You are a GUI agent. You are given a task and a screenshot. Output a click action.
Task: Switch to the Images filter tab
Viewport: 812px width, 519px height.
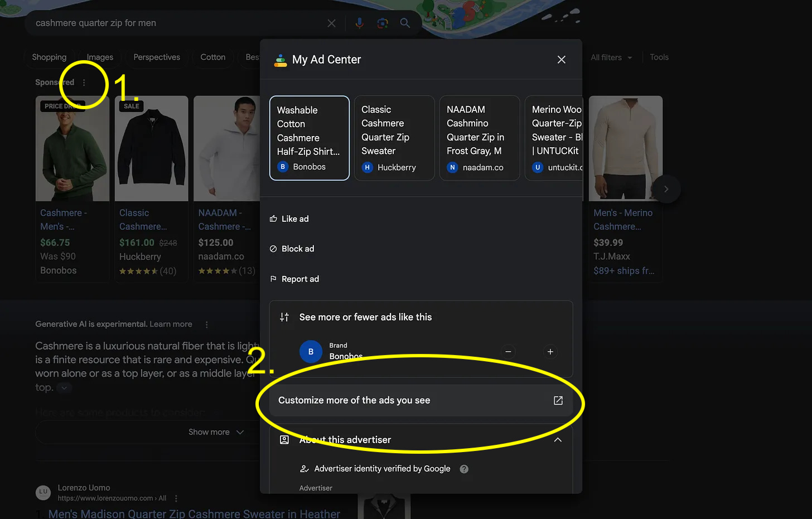point(100,57)
